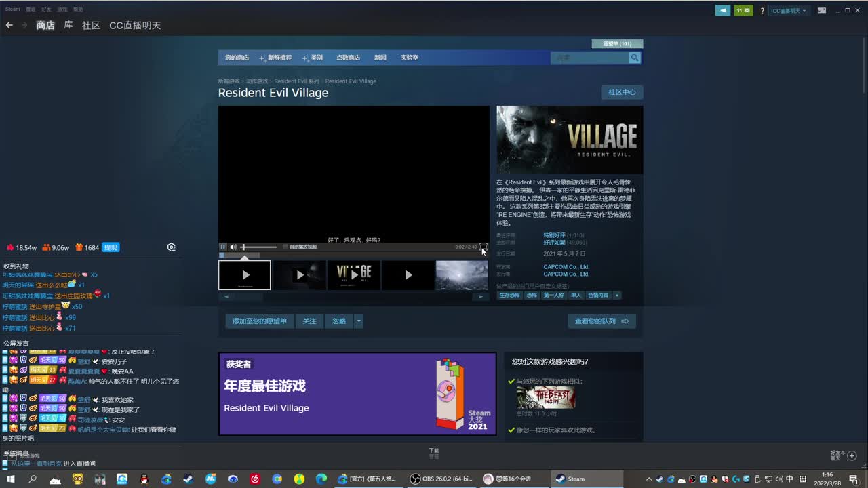Open 实验室 labs menu item
The width and height of the screenshot is (868, 488).
coord(410,58)
